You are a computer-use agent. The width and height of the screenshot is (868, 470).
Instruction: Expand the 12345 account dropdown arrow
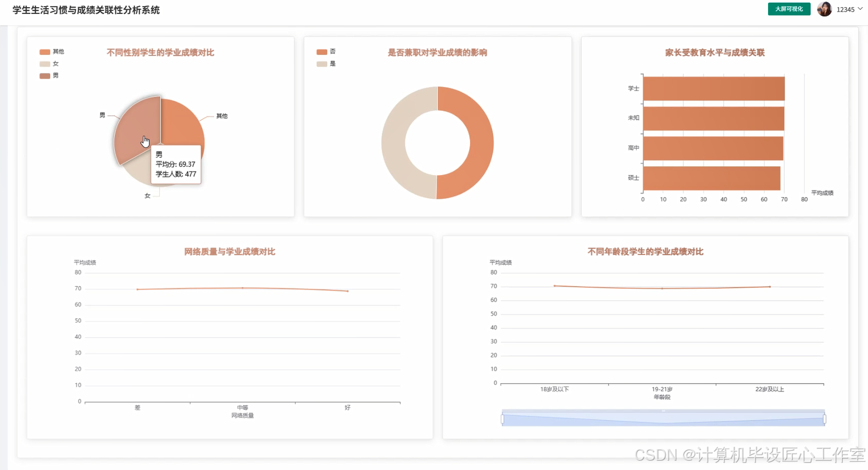[860, 9]
